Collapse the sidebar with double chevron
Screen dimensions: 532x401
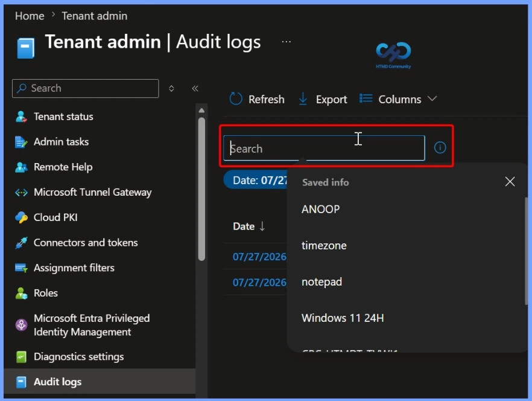tap(195, 88)
